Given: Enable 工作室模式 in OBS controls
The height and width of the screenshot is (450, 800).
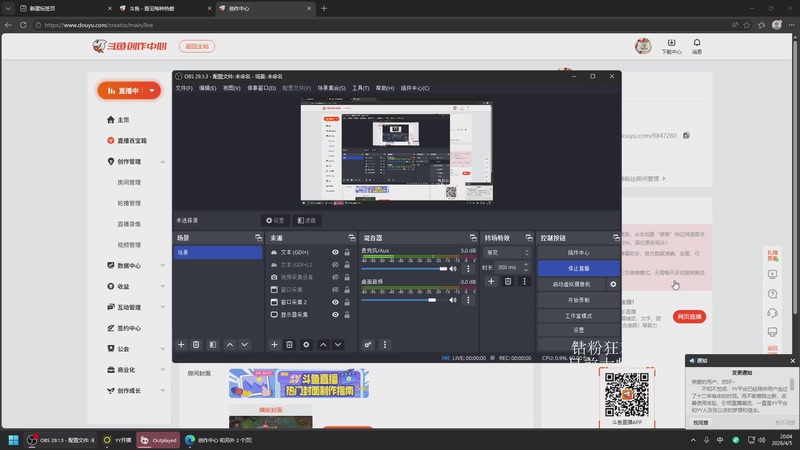Looking at the screenshot, I should 579,316.
